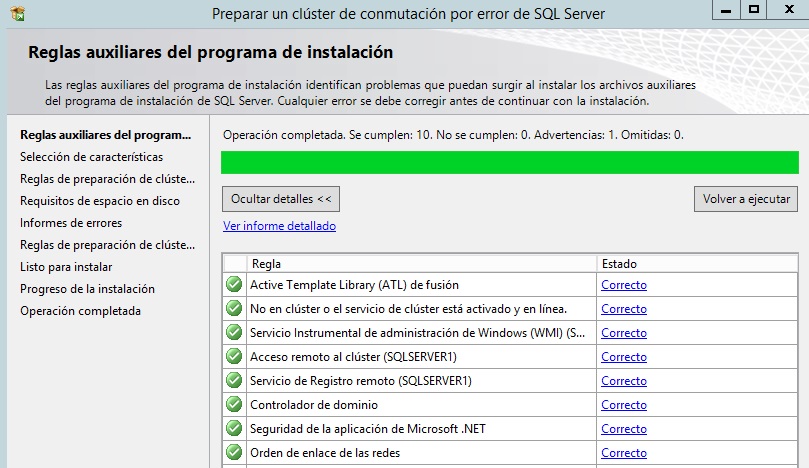Click rule text Active Template Library (ATL) de fusión
This screenshot has height=468, width=809.
[x=354, y=285]
